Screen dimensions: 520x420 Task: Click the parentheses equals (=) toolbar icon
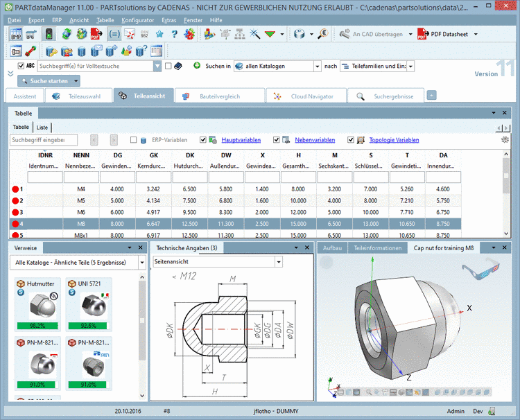pos(114,34)
